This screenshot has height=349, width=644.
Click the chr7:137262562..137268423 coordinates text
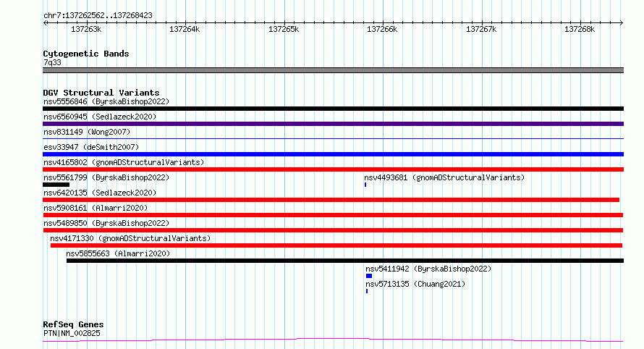98,16
